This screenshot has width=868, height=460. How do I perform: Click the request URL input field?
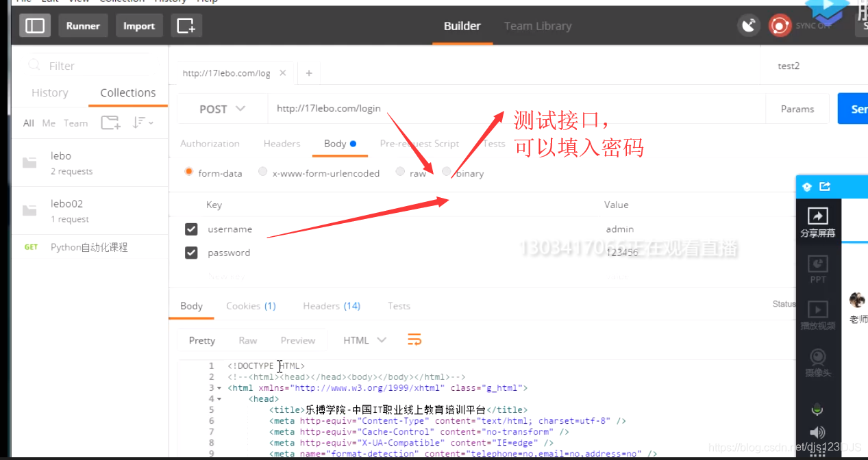(517, 109)
